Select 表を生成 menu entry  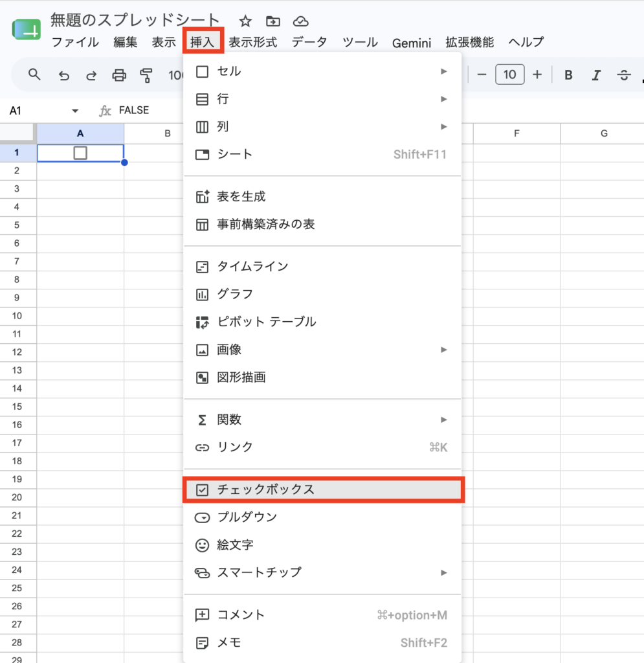(322, 197)
